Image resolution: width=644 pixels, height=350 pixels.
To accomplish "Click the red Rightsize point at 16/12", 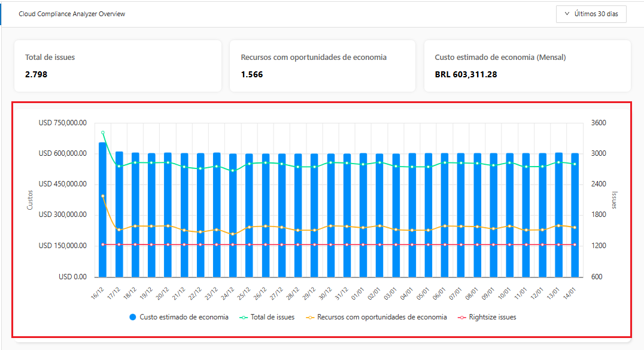I will 103,245.
